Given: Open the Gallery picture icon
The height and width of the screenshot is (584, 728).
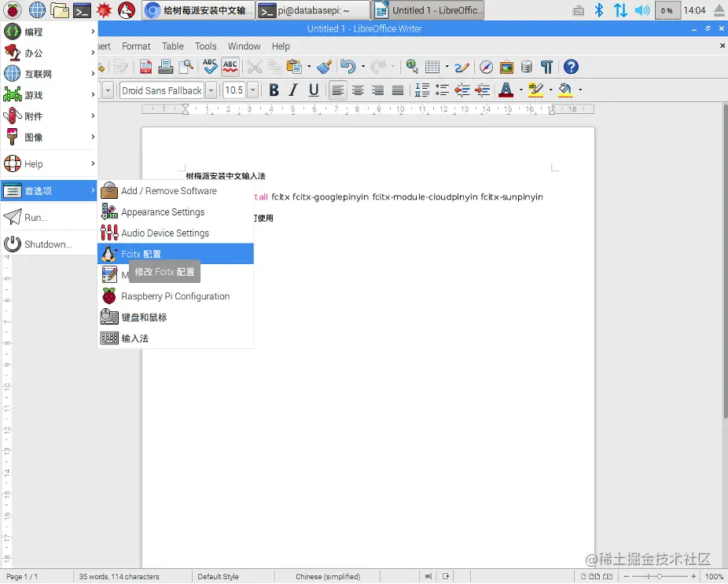Looking at the screenshot, I should point(506,67).
